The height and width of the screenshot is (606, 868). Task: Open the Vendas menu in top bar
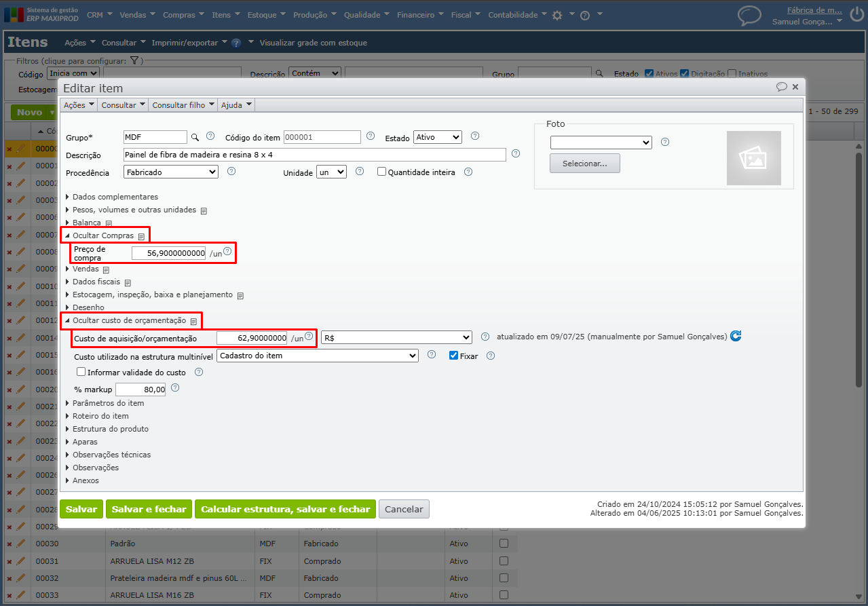(x=137, y=15)
